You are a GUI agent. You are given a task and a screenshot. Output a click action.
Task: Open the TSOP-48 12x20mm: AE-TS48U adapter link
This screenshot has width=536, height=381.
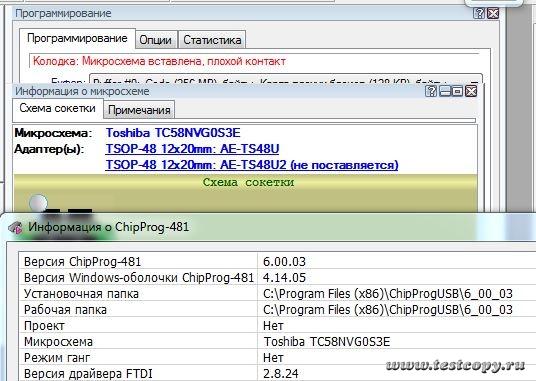pos(192,149)
